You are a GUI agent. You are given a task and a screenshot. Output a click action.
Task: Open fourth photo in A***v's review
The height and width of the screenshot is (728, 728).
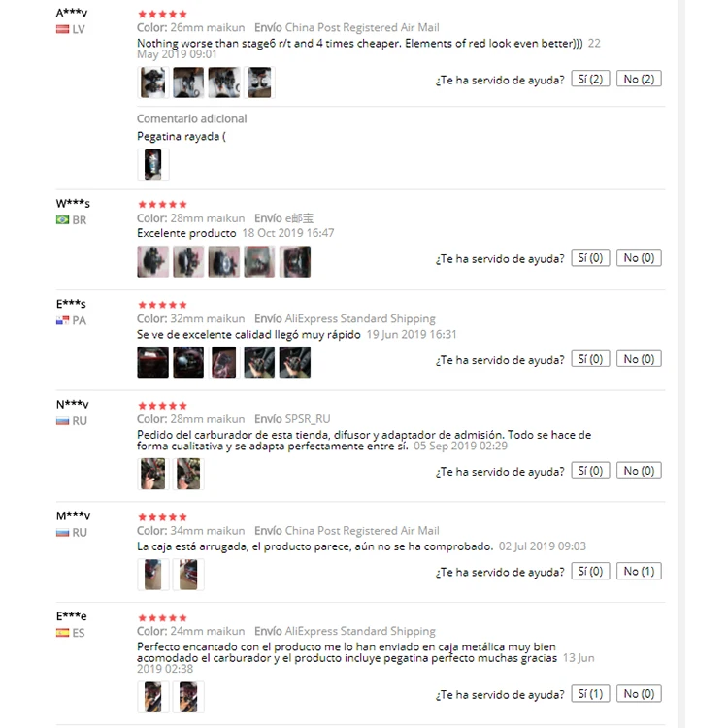coord(259,83)
